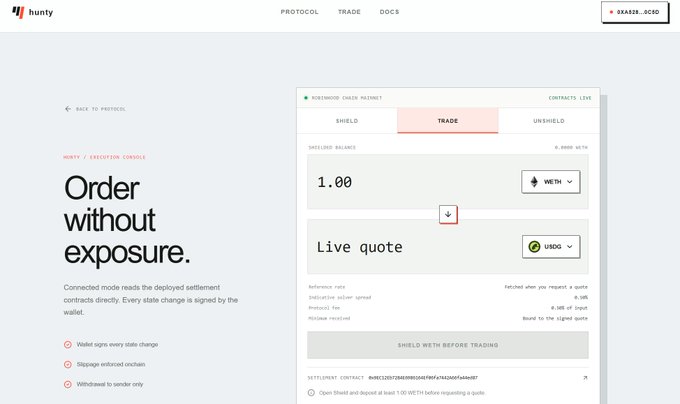This screenshot has width=680, height=404.
Task: Click the settlement contract address
Action: (423, 378)
